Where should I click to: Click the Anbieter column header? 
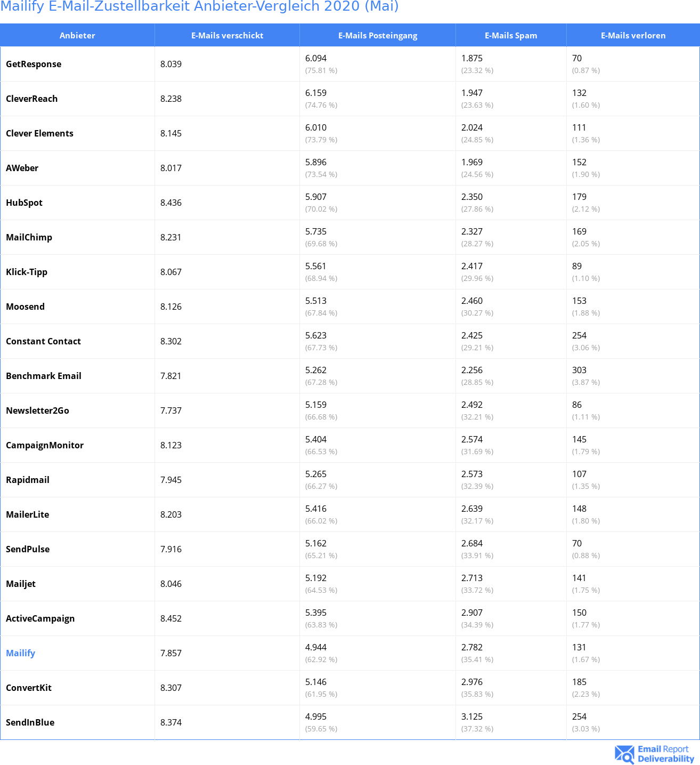pos(77,35)
